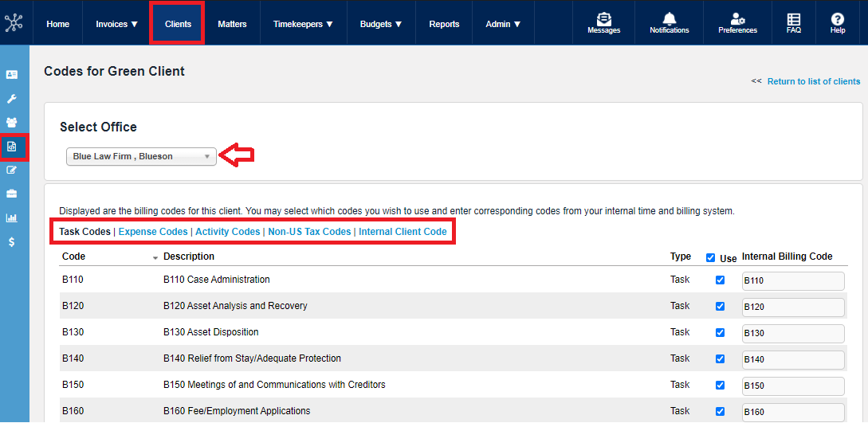Click Return to list of clients link
Screen dimensions: 868x423
tap(814, 81)
